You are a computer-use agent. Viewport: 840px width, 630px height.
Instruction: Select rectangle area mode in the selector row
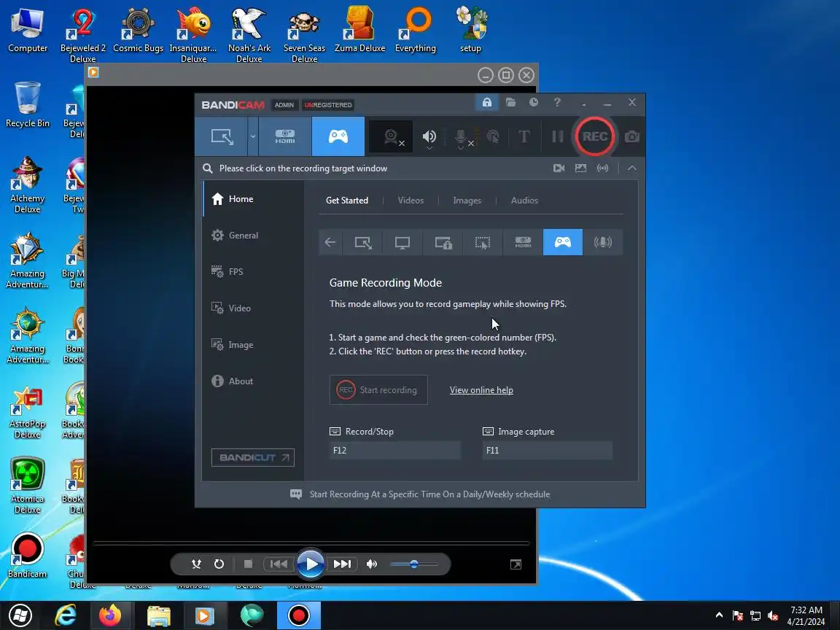[x=363, y=242]
